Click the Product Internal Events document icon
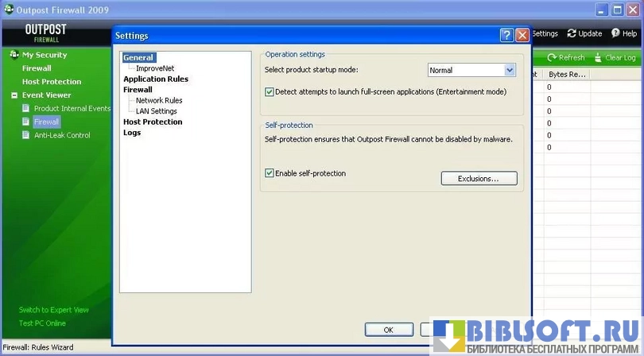 [26, 109]
